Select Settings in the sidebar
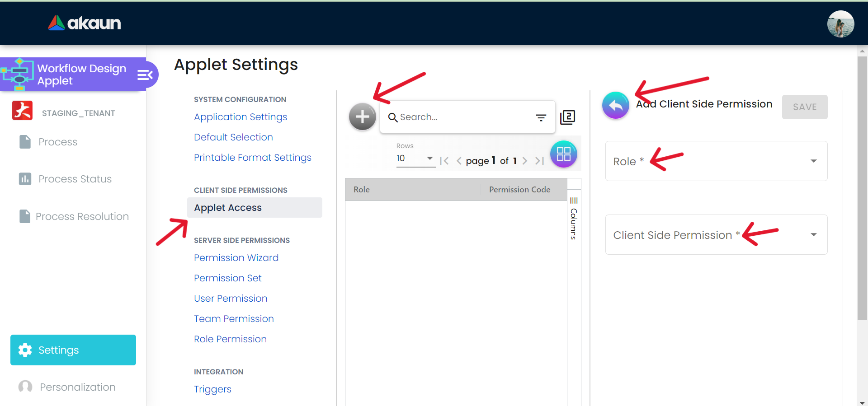 click(x=73, y=350)
